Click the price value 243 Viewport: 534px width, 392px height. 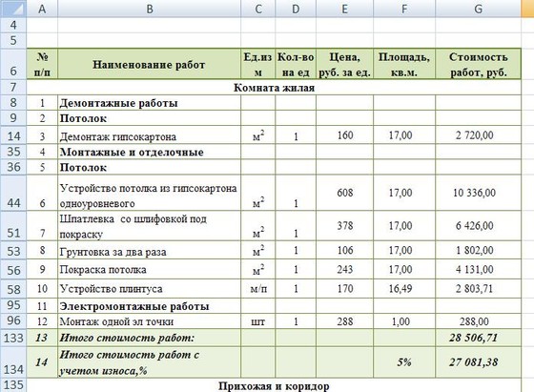pos(344,270)
